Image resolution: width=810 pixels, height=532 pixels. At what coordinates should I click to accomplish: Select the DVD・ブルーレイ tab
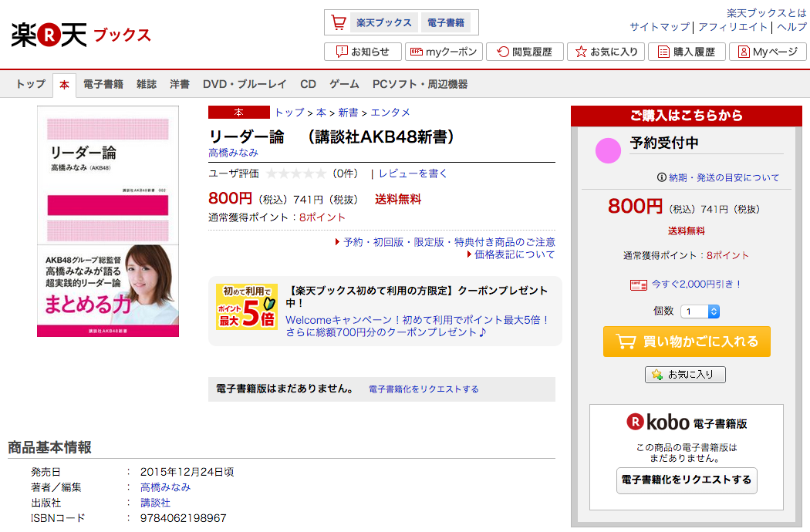[245, 84]
